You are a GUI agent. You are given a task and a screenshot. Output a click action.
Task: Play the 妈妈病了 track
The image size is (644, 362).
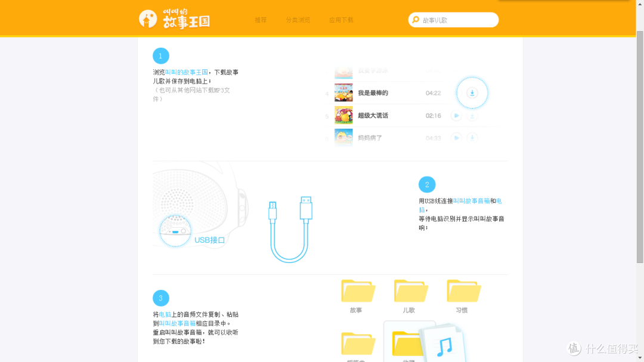456,138
